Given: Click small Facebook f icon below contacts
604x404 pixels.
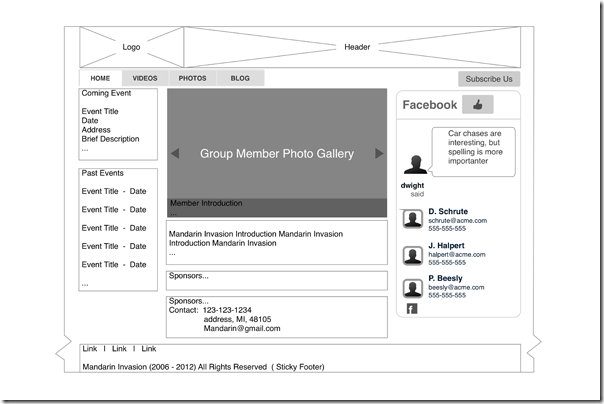Looking at the screenshot, I should coord(412,308).
